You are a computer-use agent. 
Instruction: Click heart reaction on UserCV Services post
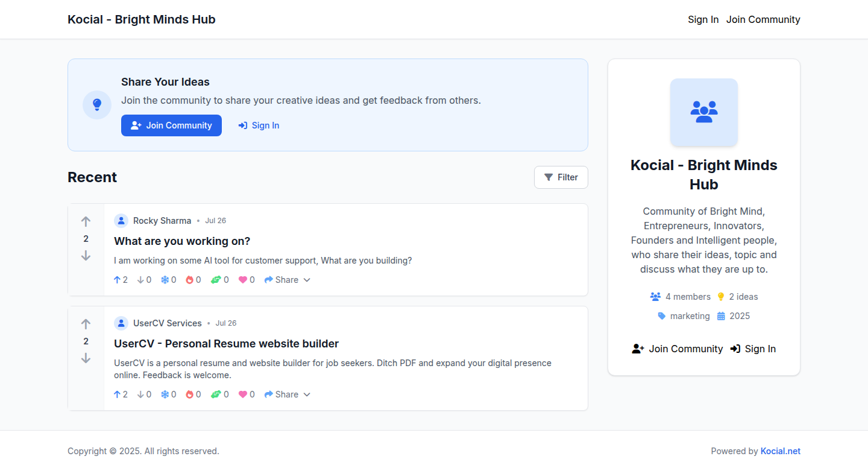point(247,394)
